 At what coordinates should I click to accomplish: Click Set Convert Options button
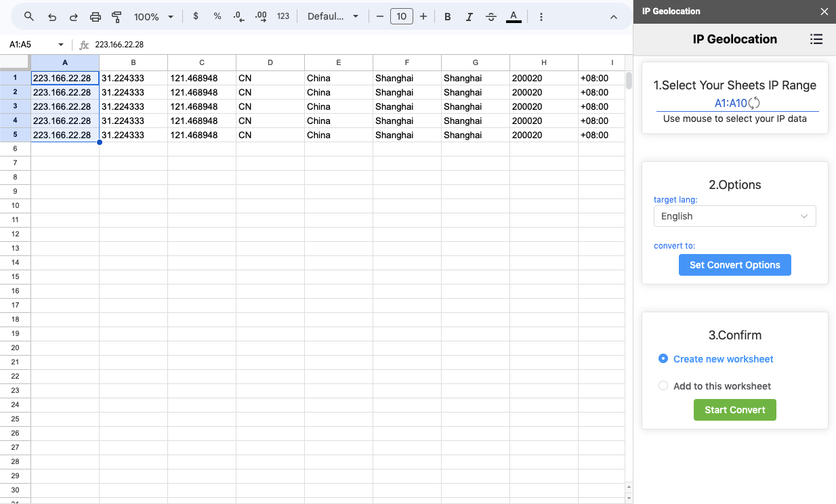tap(734, 265)
